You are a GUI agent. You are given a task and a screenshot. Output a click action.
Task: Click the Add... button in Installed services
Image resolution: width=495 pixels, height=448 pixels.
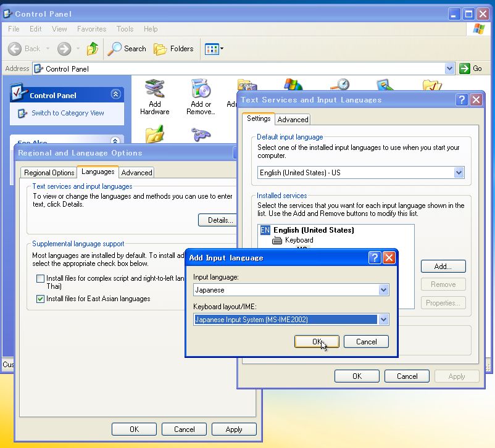443,267
